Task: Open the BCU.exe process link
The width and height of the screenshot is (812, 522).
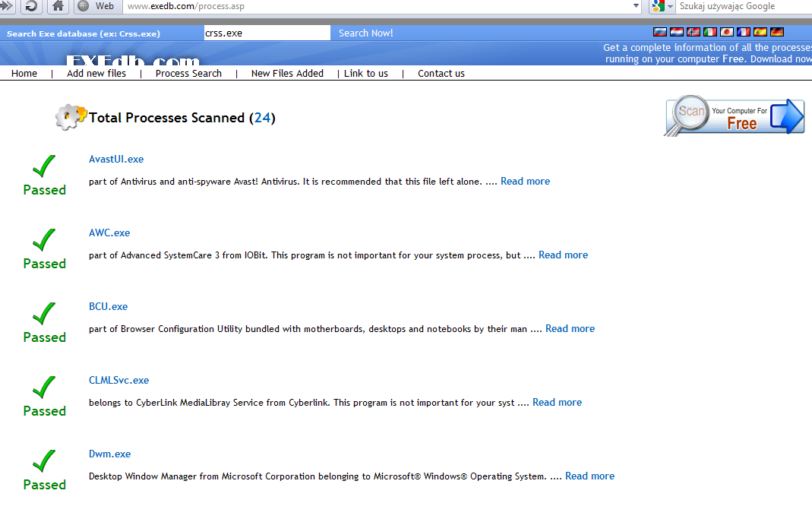Action: point(108,306)
